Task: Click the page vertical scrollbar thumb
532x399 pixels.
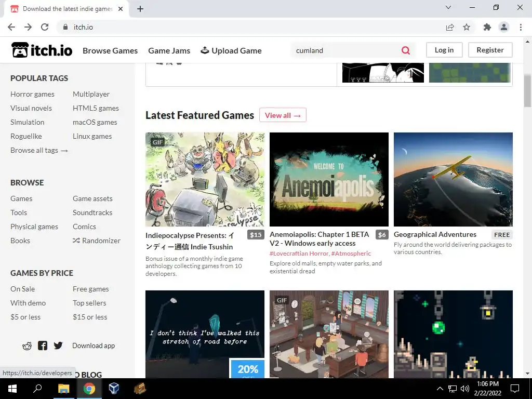Action: 527,91
